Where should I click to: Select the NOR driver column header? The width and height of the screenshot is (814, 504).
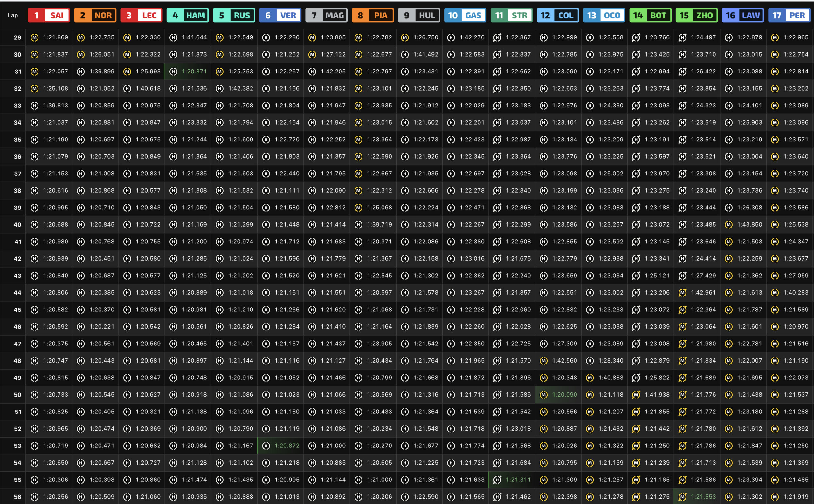pyautogui.click(x=95, y=15)
